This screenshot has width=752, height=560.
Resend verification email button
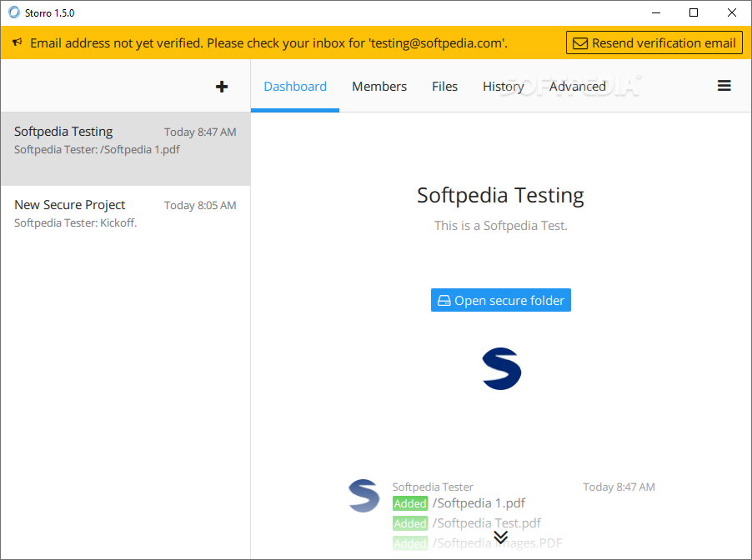click(654, 42)
